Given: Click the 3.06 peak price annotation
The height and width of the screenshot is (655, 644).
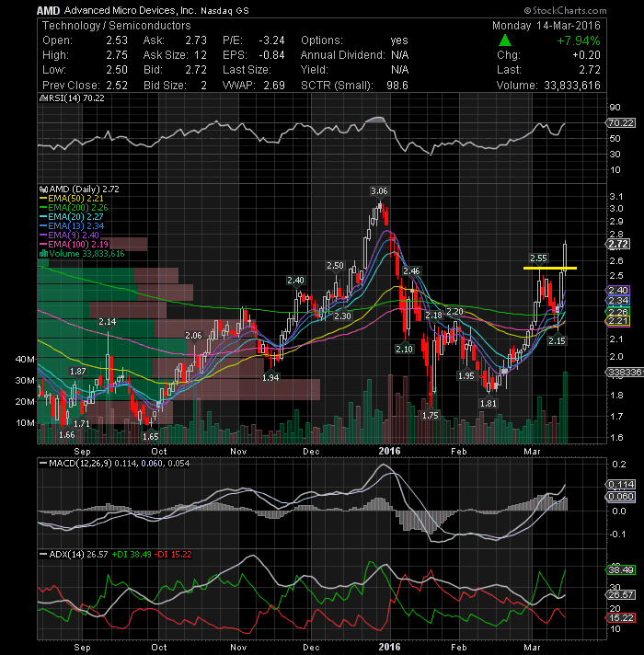Looking at the screenshot, I should click(x=379, y=191).
